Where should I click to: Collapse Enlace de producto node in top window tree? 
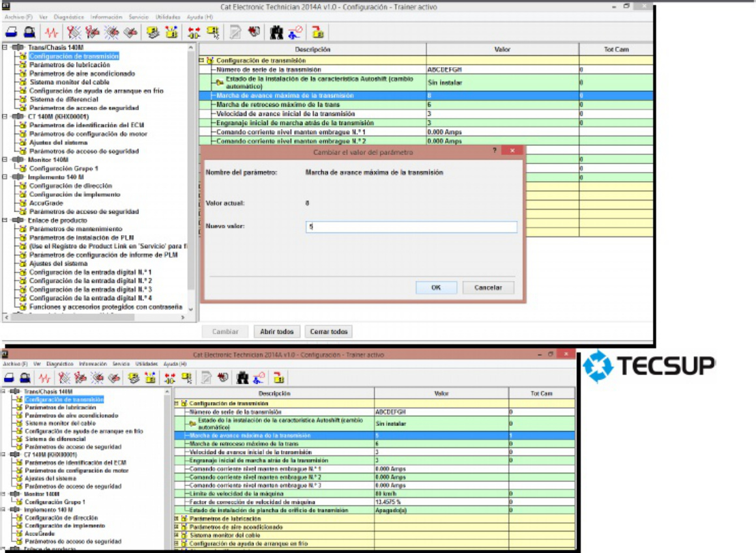[5, 220]
